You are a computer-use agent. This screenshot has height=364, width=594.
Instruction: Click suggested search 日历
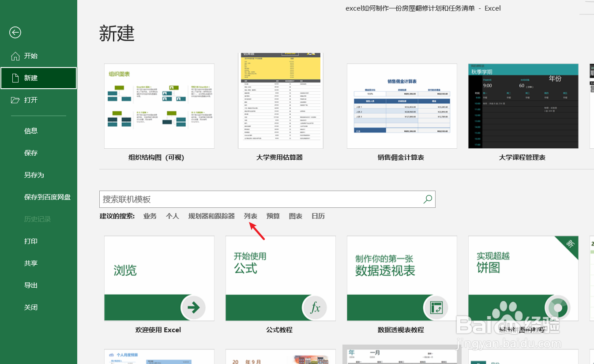(x=318, y=216)
